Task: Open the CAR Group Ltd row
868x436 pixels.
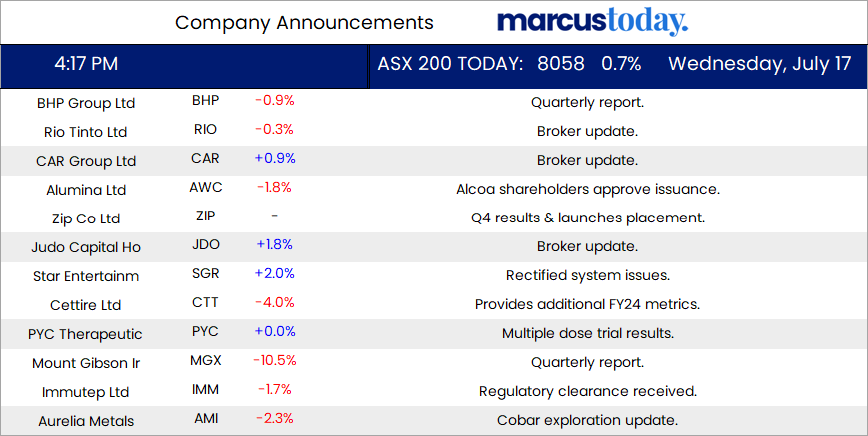Action: point(86,161)
